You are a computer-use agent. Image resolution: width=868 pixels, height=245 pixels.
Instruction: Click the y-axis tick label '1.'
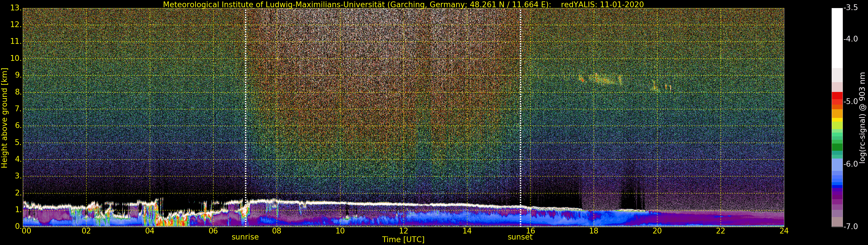(18, 210)
